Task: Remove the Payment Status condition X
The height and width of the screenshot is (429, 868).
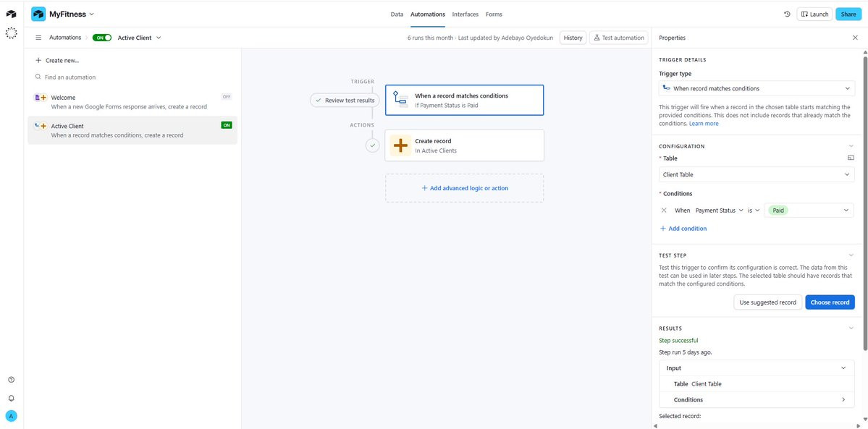Action: pyautogui.click(x=664, y=211)
